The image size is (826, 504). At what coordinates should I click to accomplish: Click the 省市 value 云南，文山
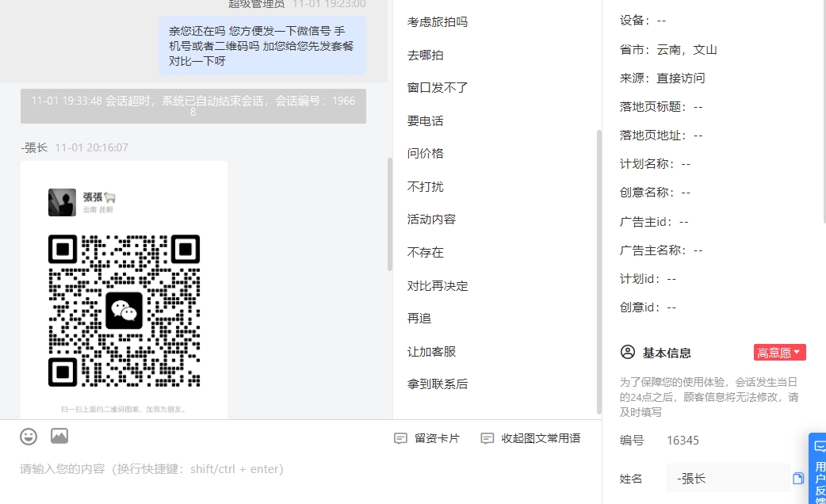click(x=686, y=50)
